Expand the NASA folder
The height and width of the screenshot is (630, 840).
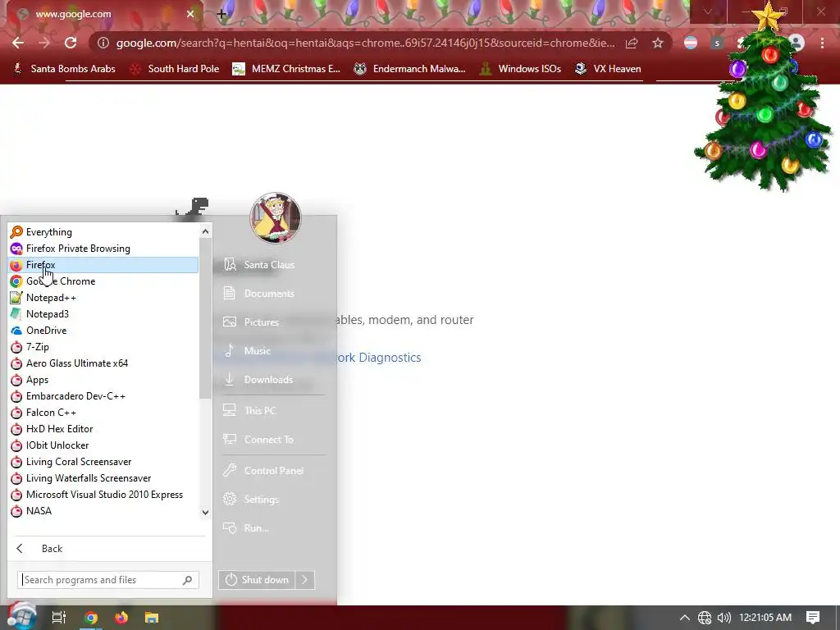(103, 511)
